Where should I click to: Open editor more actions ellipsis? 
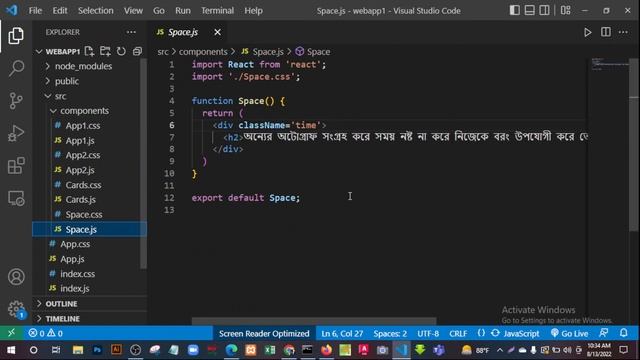623,32
